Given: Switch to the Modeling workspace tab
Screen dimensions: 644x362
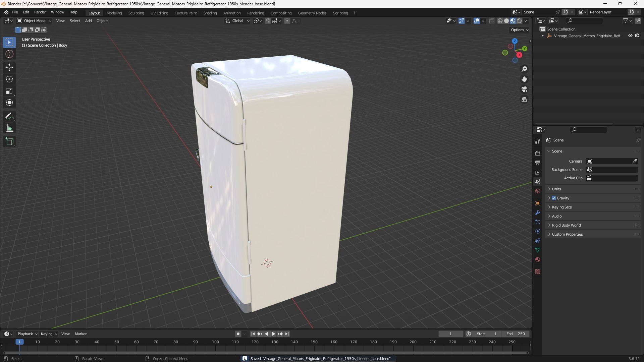Looking at the screenshot, I should click(x=114, y=13).
